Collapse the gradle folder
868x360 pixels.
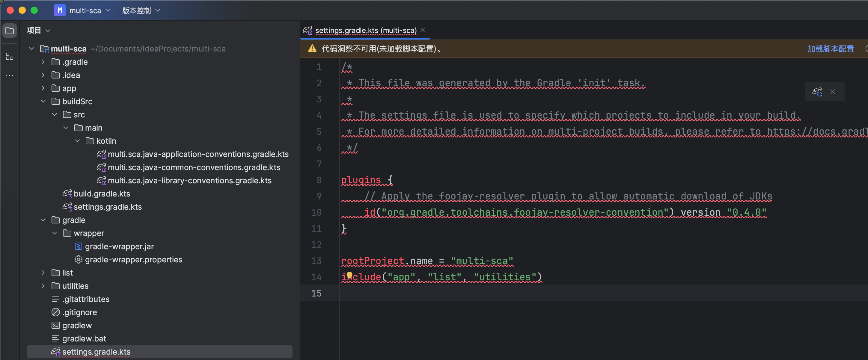pos(43,220)
